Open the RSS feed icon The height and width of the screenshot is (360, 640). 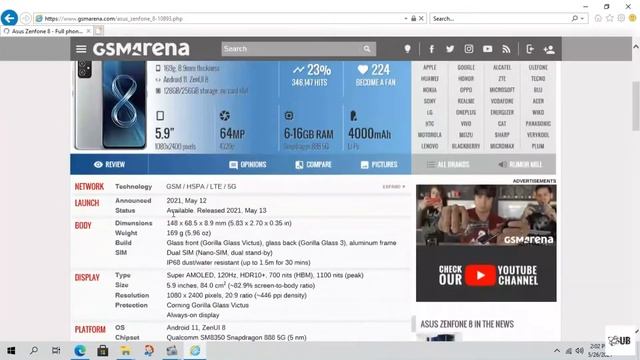coord(506,49)
